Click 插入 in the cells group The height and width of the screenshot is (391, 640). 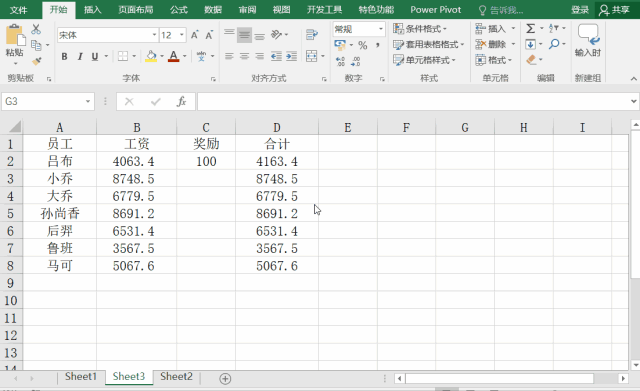coord(491,29)
